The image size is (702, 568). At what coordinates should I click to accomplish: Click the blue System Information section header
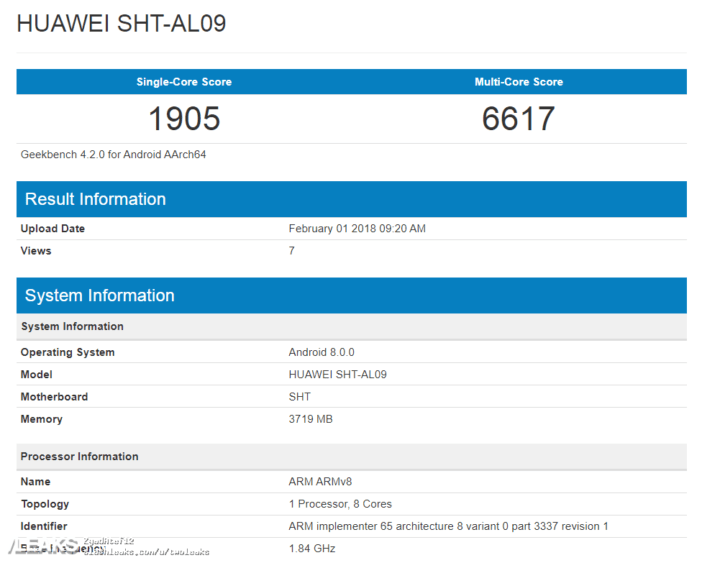coord(351,295)
